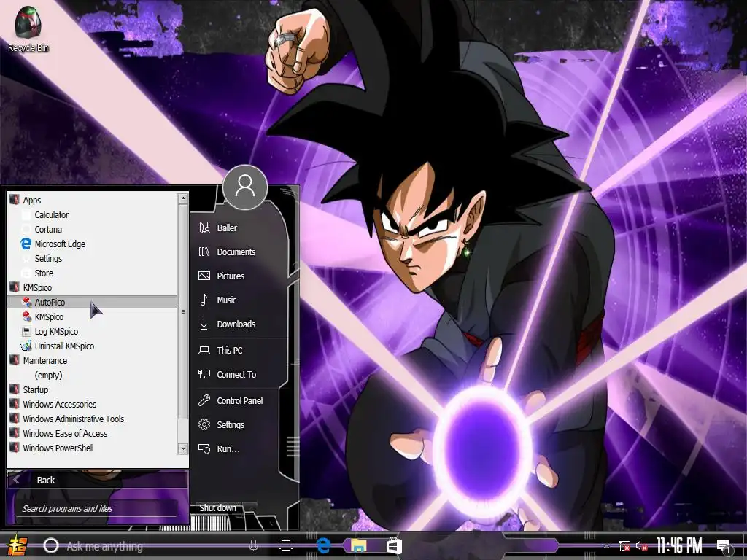This screenshot has height=560, width=747.
Task: Open Task View from the taskbar
Action: pyautogui.click(x=286, y=545)
